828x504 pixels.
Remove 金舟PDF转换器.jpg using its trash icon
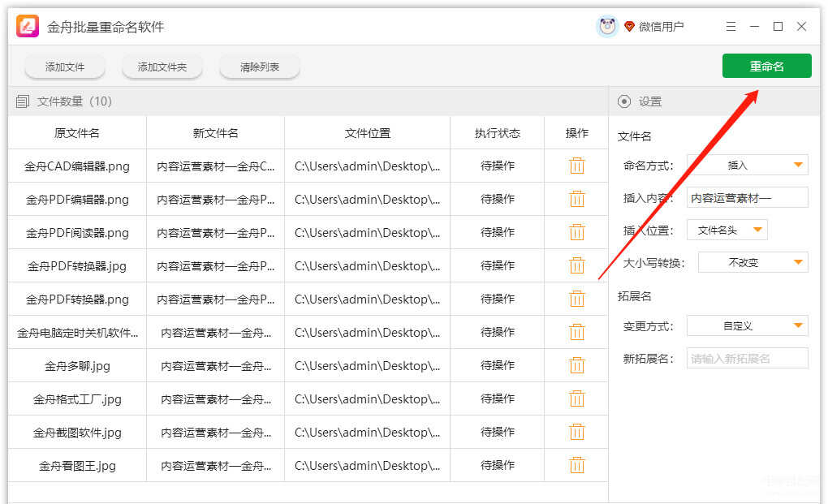point(577,265)
